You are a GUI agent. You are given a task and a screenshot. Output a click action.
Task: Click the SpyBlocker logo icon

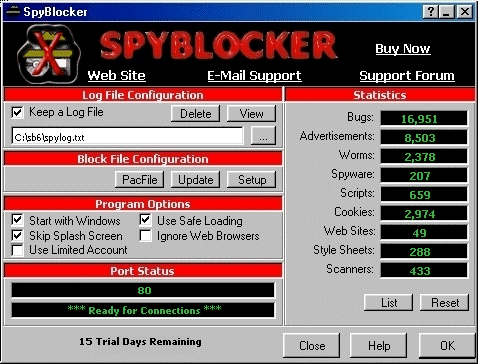click(49, 54)
